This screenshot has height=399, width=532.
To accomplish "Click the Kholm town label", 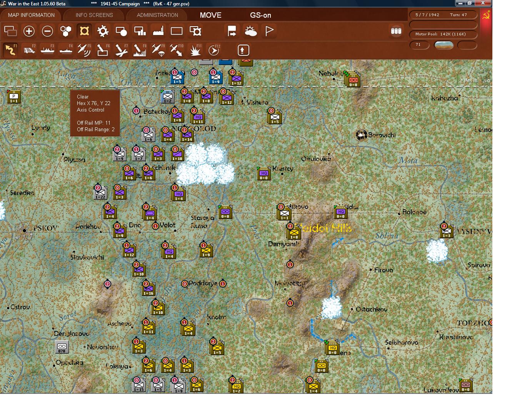I will click(x=217, y=317).
